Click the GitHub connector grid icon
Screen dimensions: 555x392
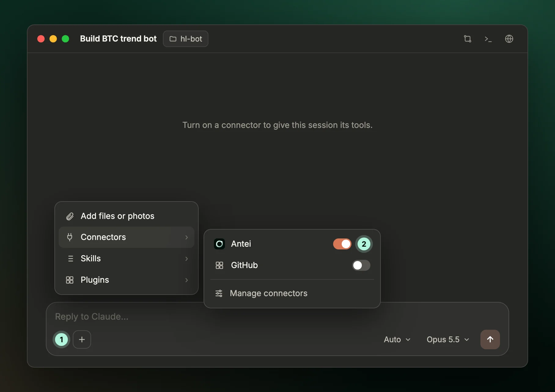coord(219,265)
